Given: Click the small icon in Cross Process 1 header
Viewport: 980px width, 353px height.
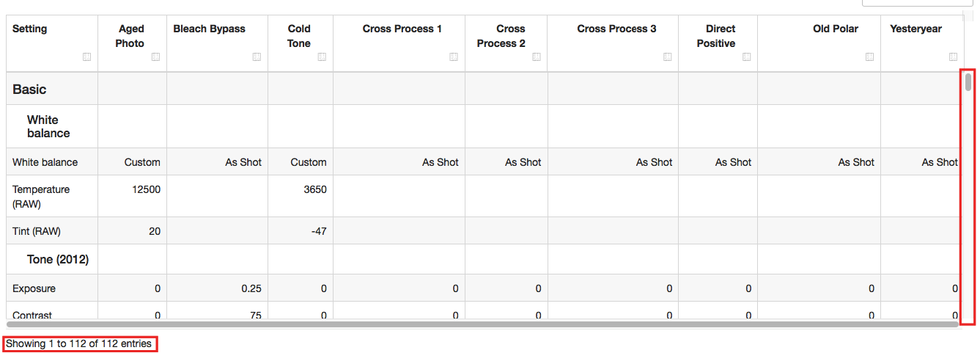Looking at the screenshot, I should click(x=454, y=57).
